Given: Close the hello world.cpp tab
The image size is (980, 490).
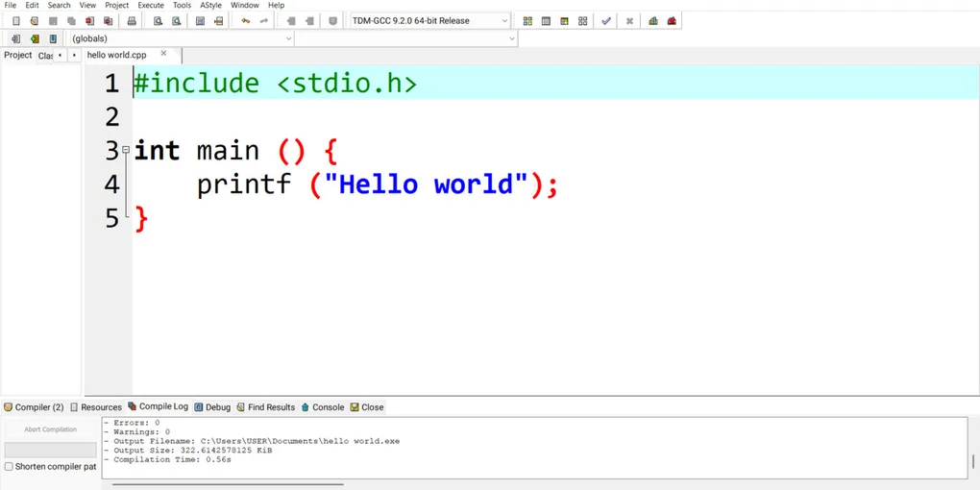Looking at the screenshot, I should pyautogui.click(x=163, y=54).
